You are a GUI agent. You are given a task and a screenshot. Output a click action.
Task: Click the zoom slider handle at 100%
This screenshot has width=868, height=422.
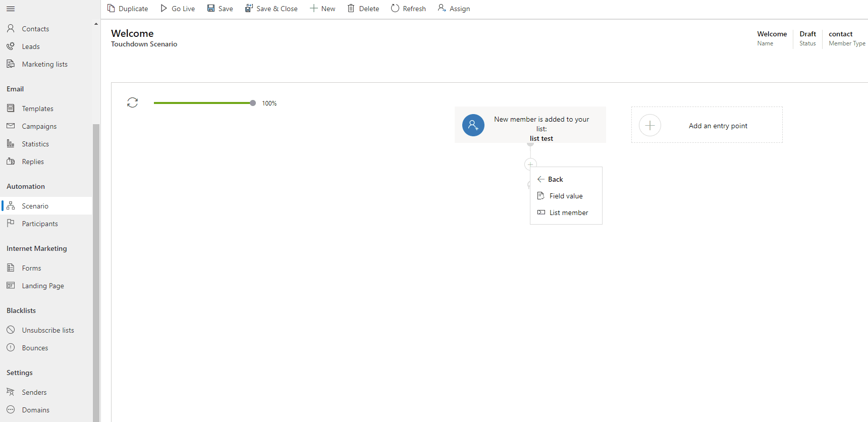[253, 103]
